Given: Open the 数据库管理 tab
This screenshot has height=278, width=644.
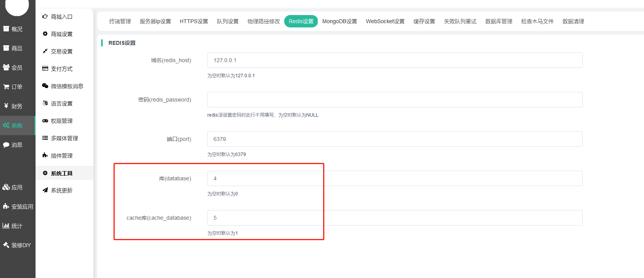Looking at the screenshot, I should (498, 21).
